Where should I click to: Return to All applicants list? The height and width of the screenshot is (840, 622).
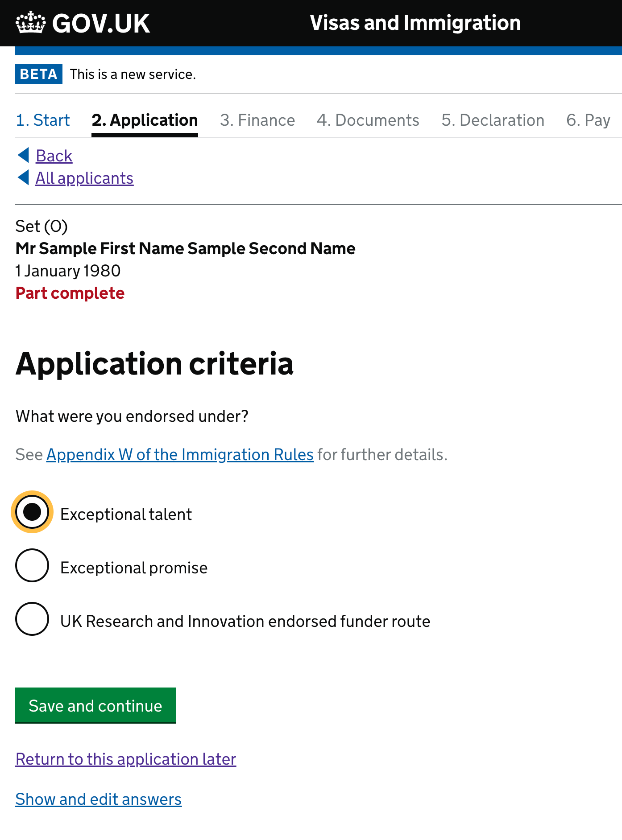84,177
